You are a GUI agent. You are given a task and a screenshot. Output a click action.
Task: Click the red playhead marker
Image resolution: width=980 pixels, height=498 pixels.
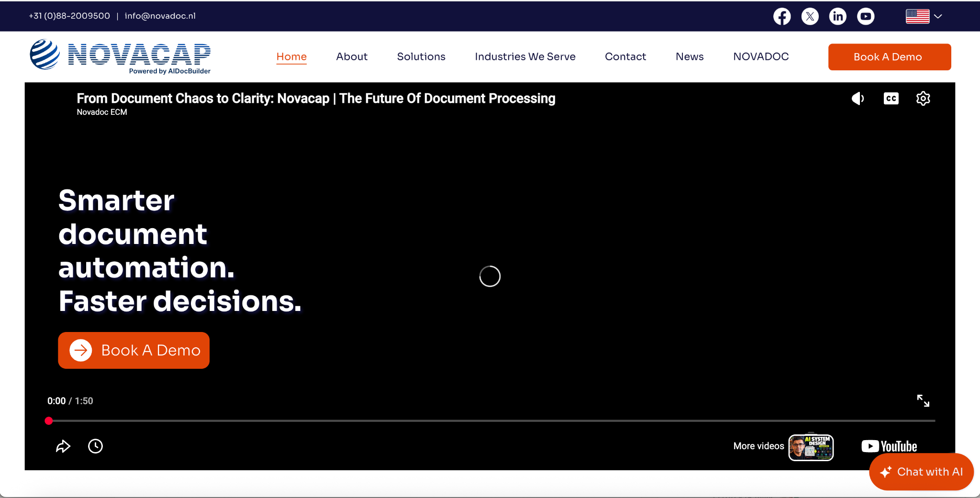click(x=49, y=421)
